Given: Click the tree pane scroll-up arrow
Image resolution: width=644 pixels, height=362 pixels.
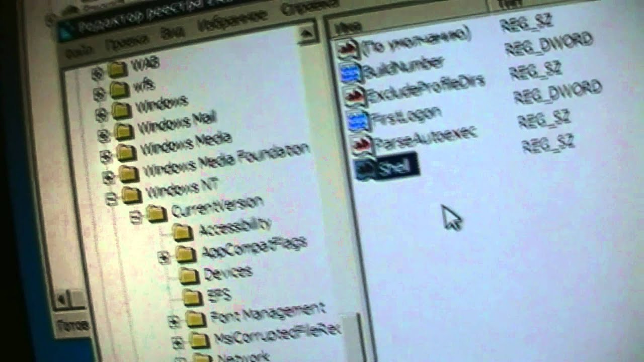Looking at the screenshot, I should pyautogui.click(x=306, y=34).
